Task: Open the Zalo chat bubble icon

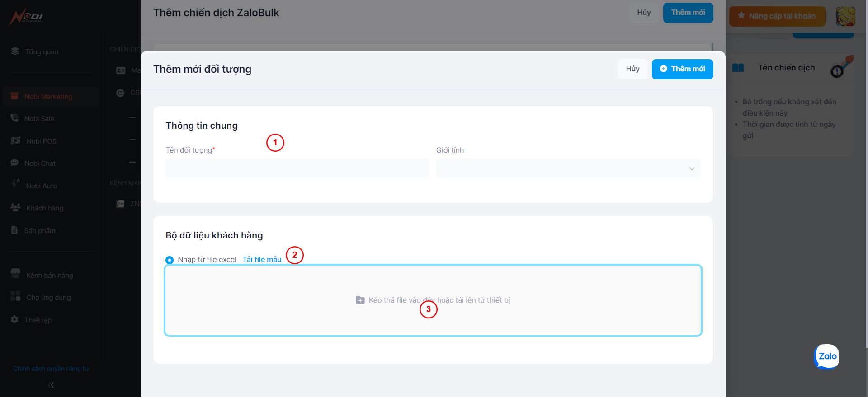Action: click(827, 356)
